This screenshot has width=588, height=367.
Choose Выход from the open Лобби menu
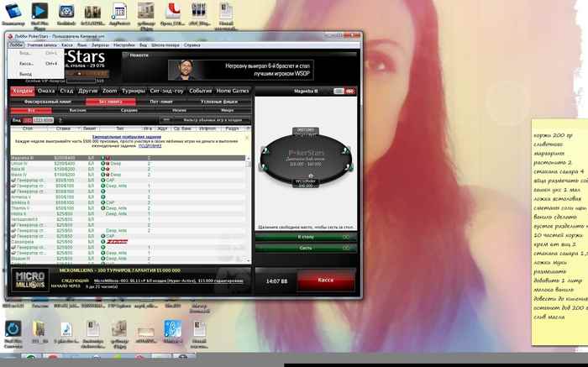(x=25, y=74)
